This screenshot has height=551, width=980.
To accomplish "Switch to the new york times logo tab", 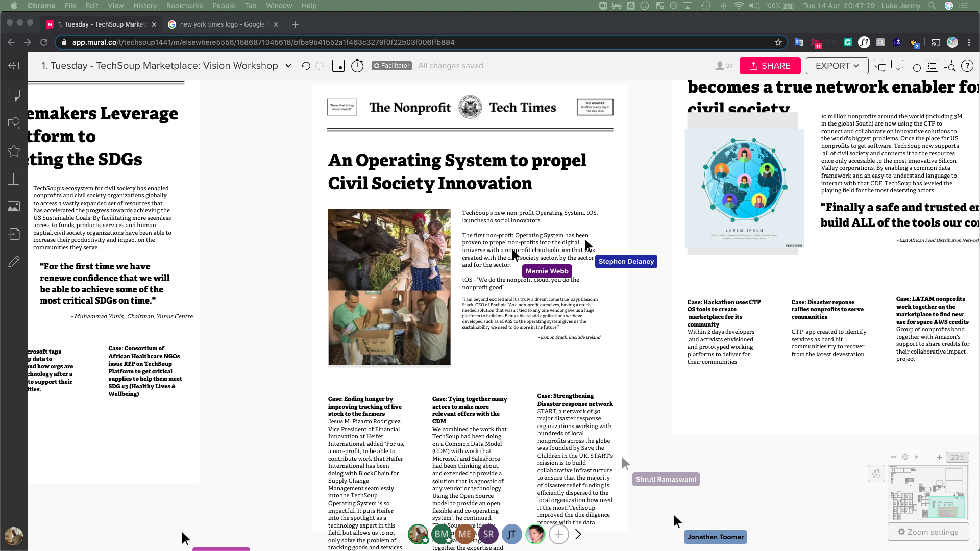I will click(x=224, y=24).
